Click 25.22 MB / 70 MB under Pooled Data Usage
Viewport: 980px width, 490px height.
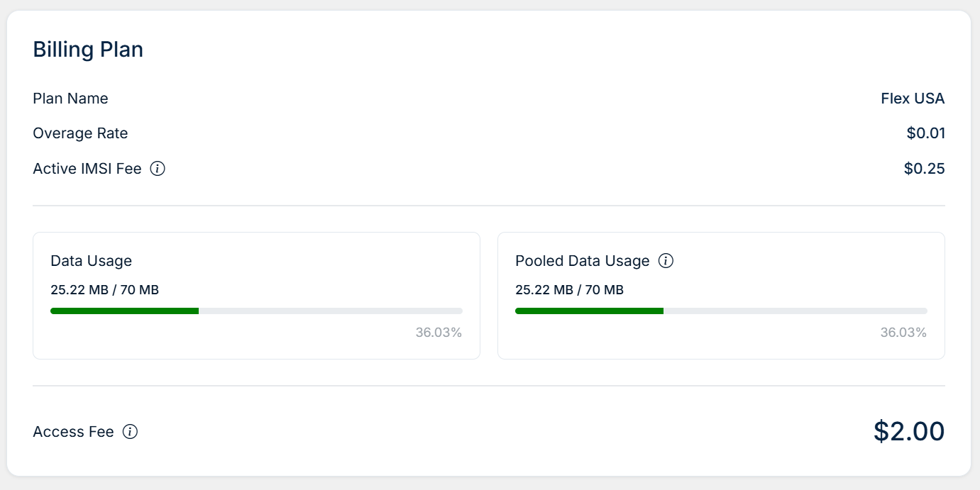569,289
